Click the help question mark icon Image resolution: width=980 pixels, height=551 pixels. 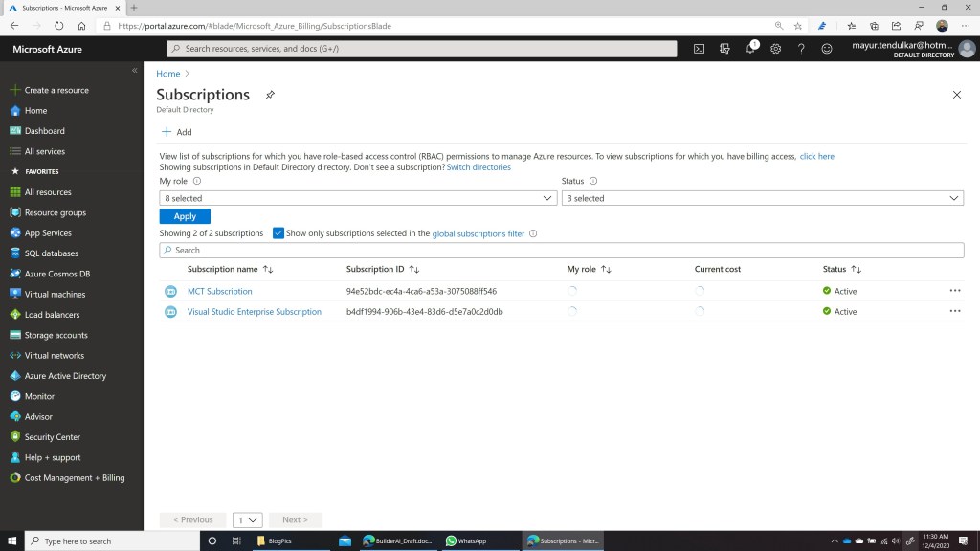[x=801, y=49]
